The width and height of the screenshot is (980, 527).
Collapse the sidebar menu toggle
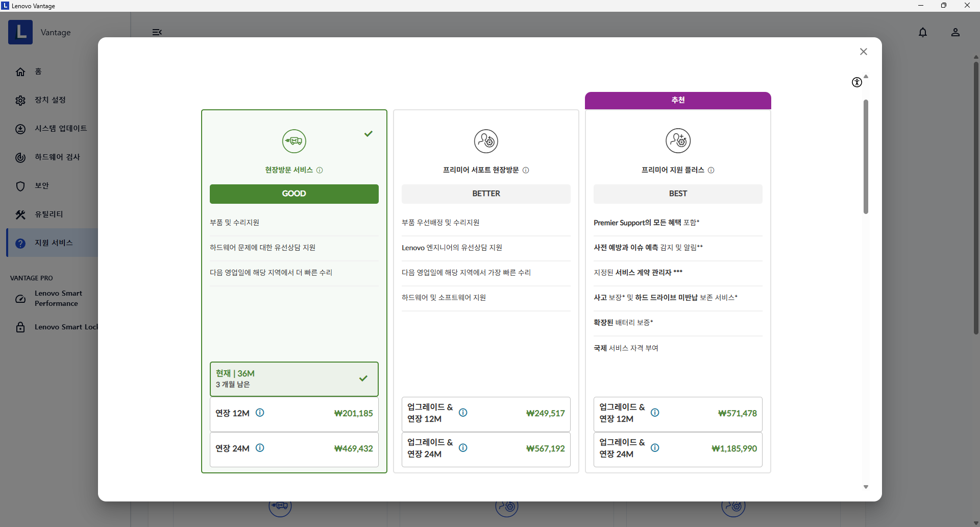coord(157,32)
